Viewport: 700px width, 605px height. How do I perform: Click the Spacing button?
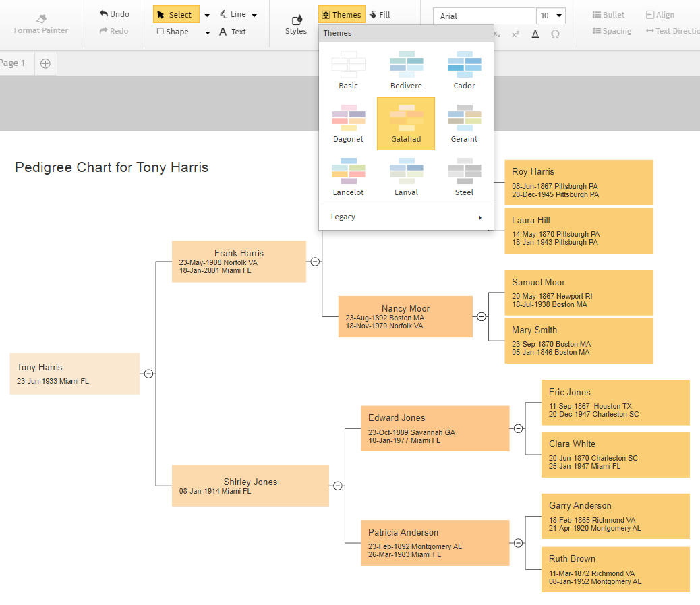pos(611,30)
